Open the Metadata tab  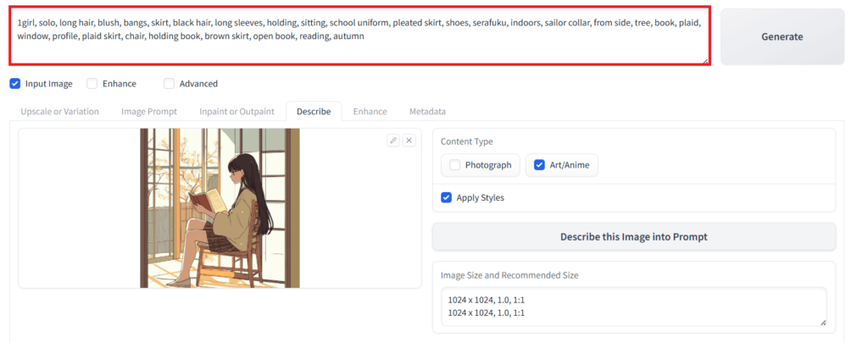[x=427, y=111]
